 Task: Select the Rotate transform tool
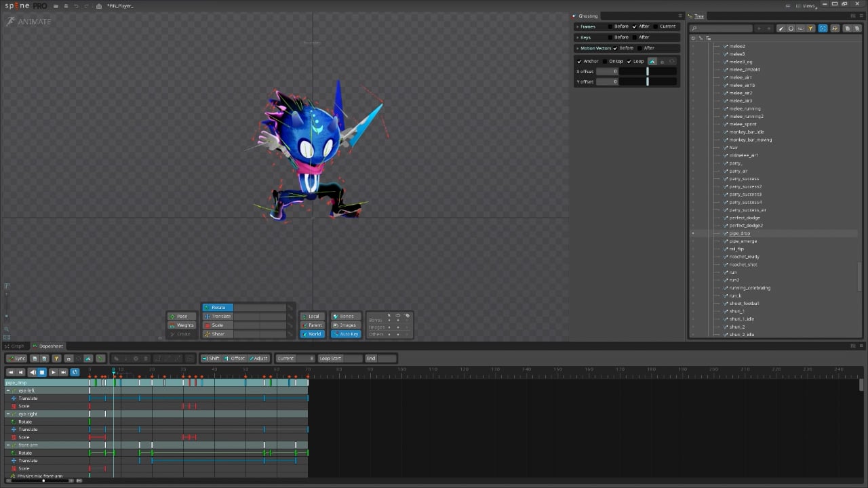pyautogui.click(x=218, y=308)
